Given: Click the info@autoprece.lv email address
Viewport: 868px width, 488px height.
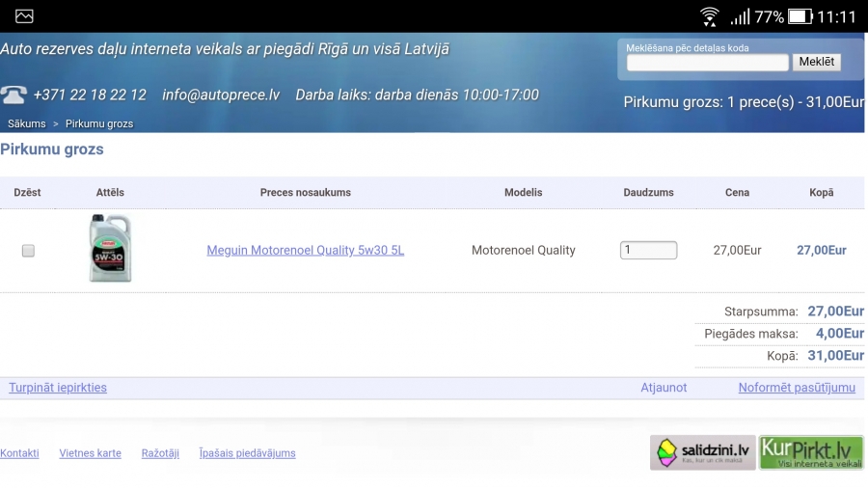Looking at the screenshot, I should (x=221, y=95).
